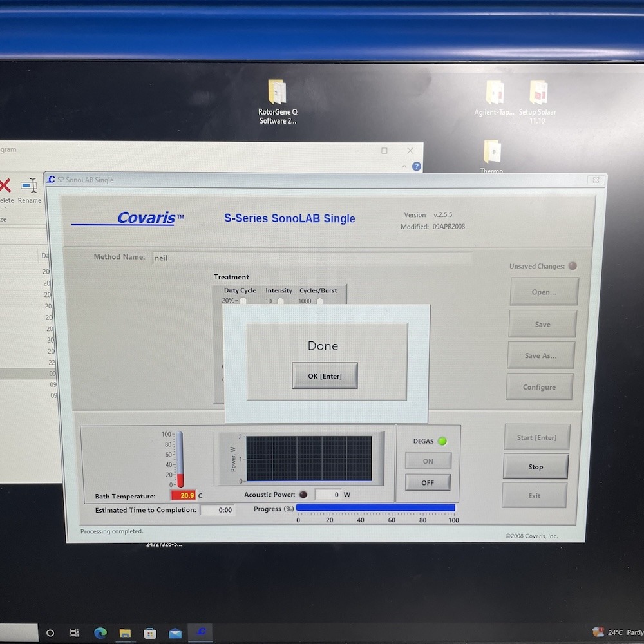Click the Windows taskbar search box
This screenshot has width=644, height=644.
pyautogui.click(x=19, y=633)
